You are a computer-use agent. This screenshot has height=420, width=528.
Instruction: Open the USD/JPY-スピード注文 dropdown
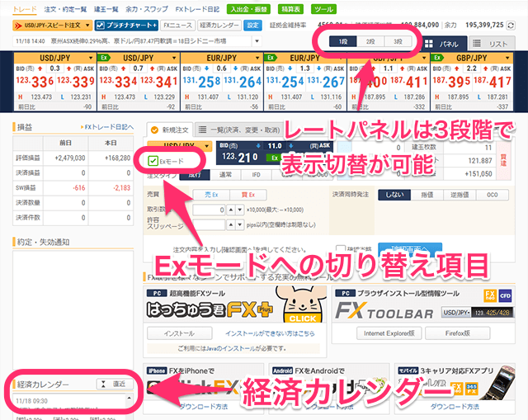click(87, 26)
